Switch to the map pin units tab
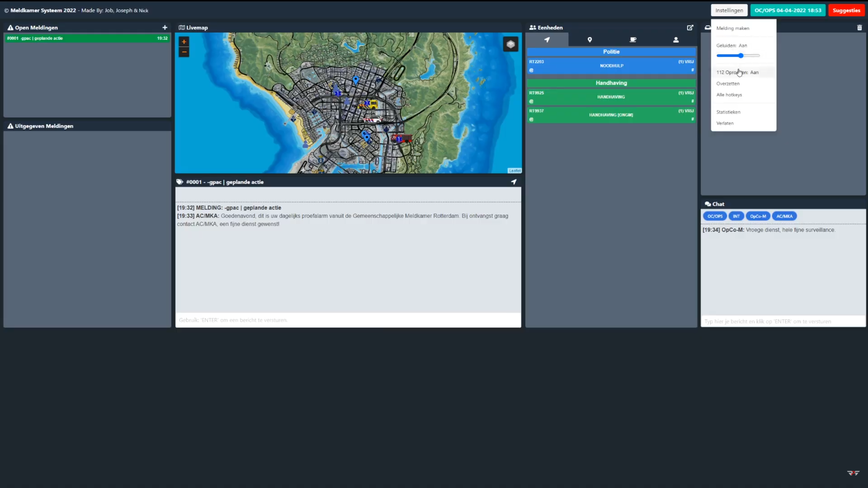Image resolution: width=868 pixels, height=488 pixels. pos(590,40)
